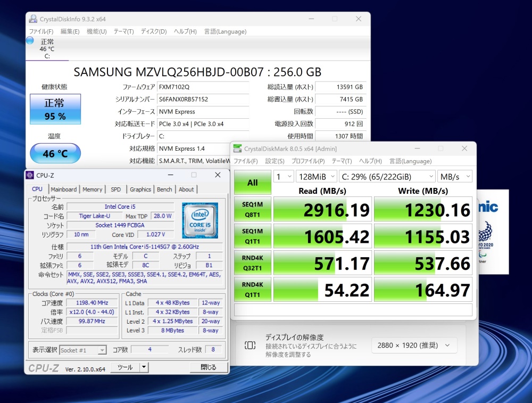Click the 正常 95 % health status button
Viewport: 532px width, 403px height.
[55, 109]
